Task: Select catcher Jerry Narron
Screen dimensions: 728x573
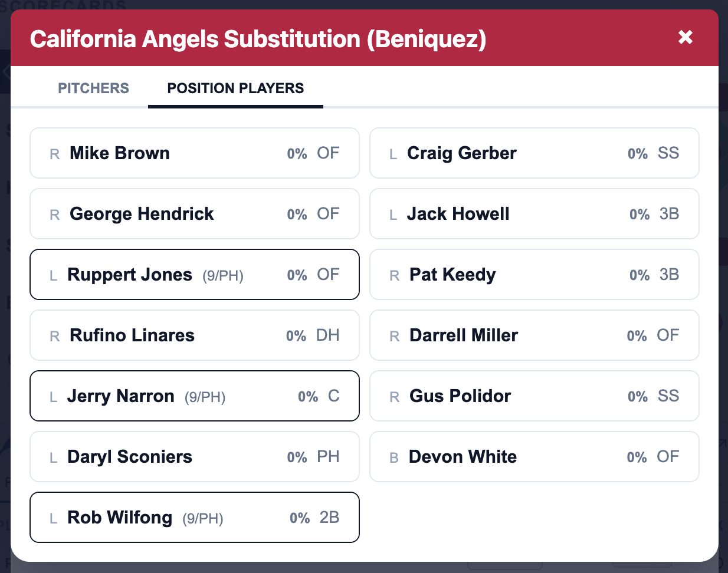Action: coord(195,396)
